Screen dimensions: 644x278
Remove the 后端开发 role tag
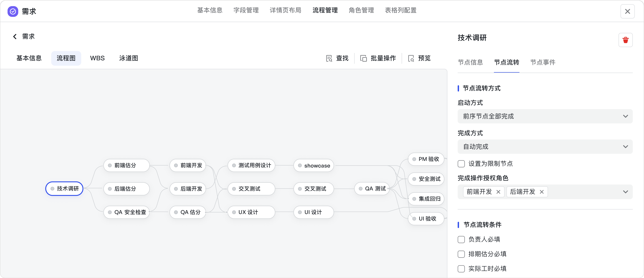click(x=542, y=192)
